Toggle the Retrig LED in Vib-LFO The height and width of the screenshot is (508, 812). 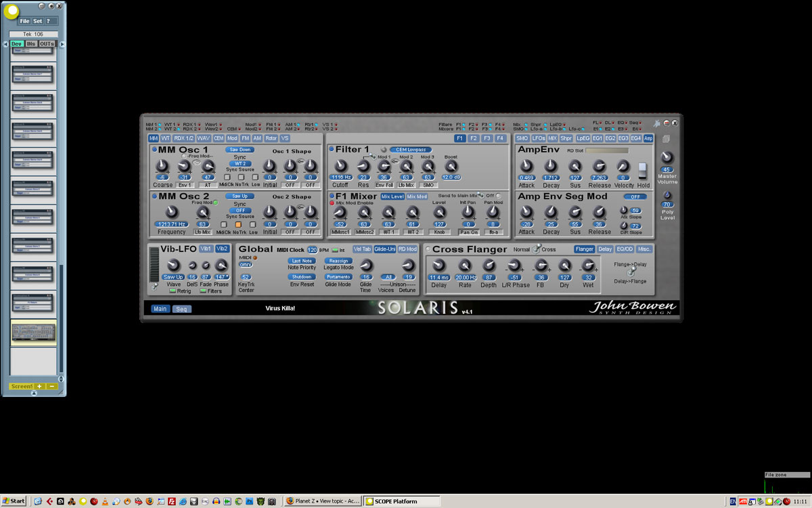pyautogui.click(x=173, y=291)
